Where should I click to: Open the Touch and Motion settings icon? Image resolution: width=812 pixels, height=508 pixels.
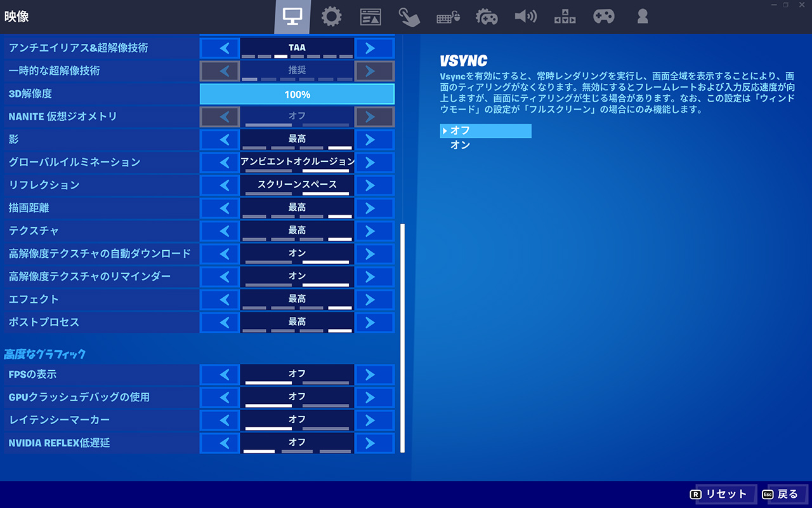click(409, 17)
